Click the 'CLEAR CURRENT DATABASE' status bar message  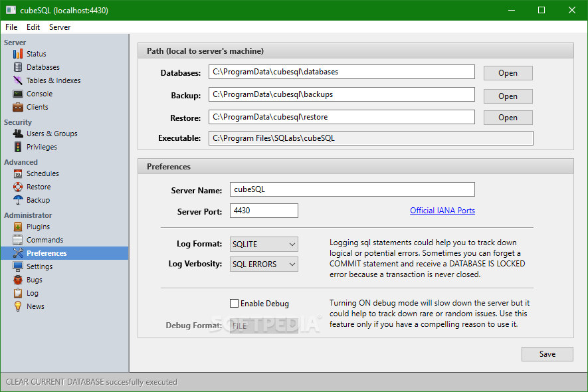(x=92, y=382)
